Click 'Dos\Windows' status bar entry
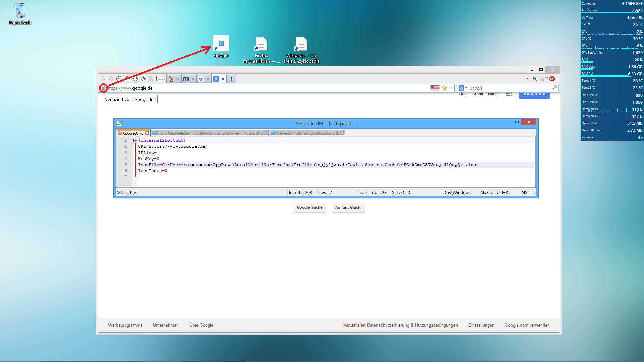This screenshot has height=362, width=644. coord(457,192)
